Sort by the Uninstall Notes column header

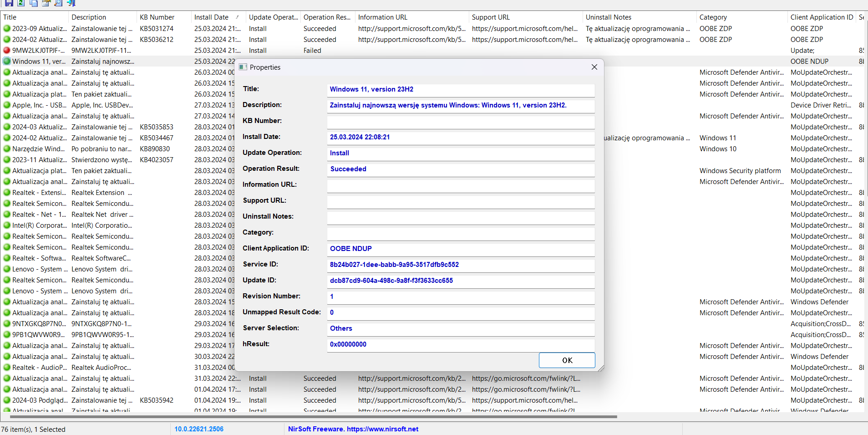coord(640,17)
